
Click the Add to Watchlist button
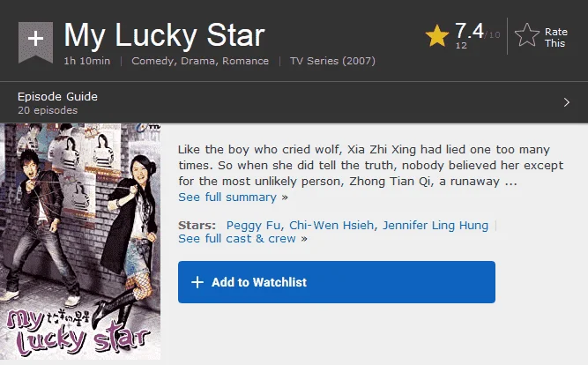(x=337, y=282)
